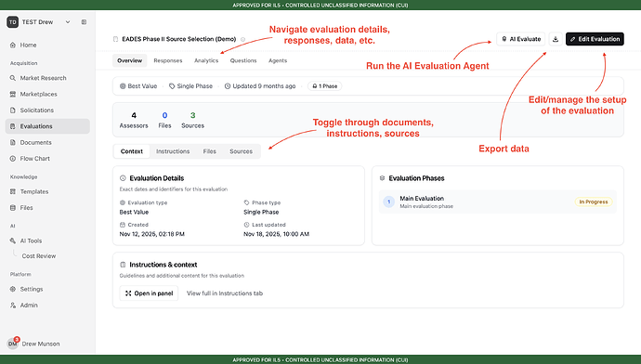Image resolution: width=641 pixels, height=364 pixels.
Task: Click the Templates sidebar icon
Action: click(x=13, y=191)
